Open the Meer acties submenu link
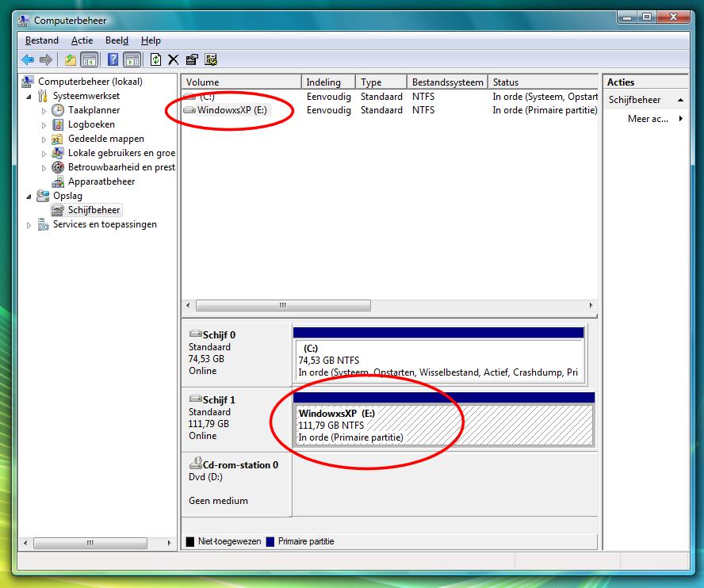704x588 pixels. 648,119
